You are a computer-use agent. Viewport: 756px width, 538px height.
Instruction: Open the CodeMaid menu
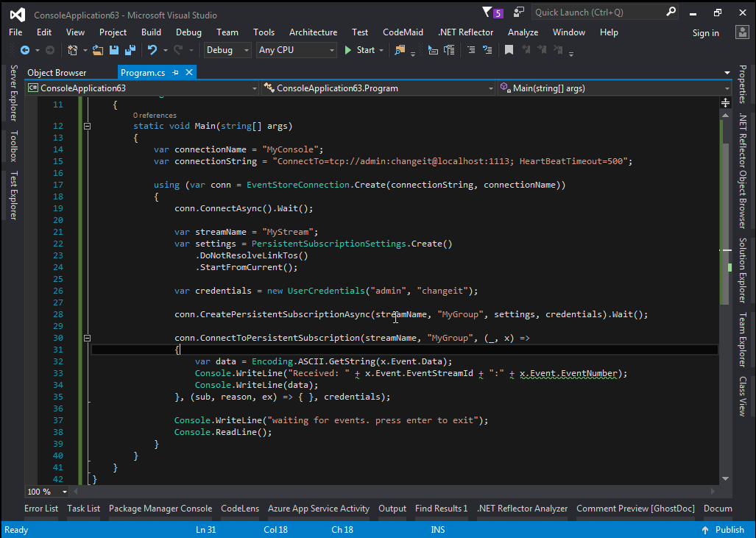point(403,32)
